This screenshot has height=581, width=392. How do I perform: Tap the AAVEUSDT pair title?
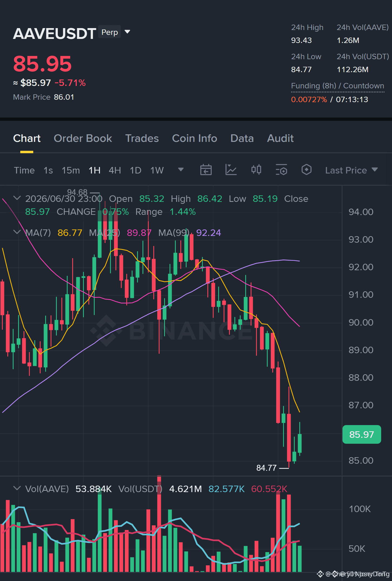(55, 34)
